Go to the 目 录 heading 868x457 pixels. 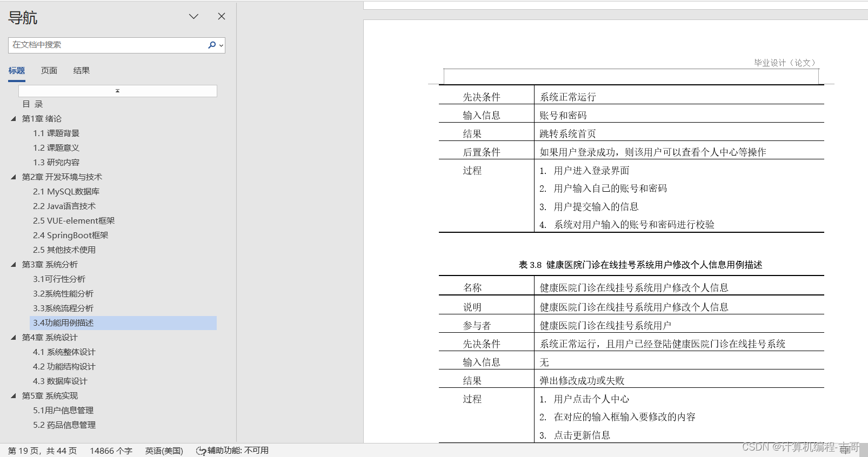(32, 104)
